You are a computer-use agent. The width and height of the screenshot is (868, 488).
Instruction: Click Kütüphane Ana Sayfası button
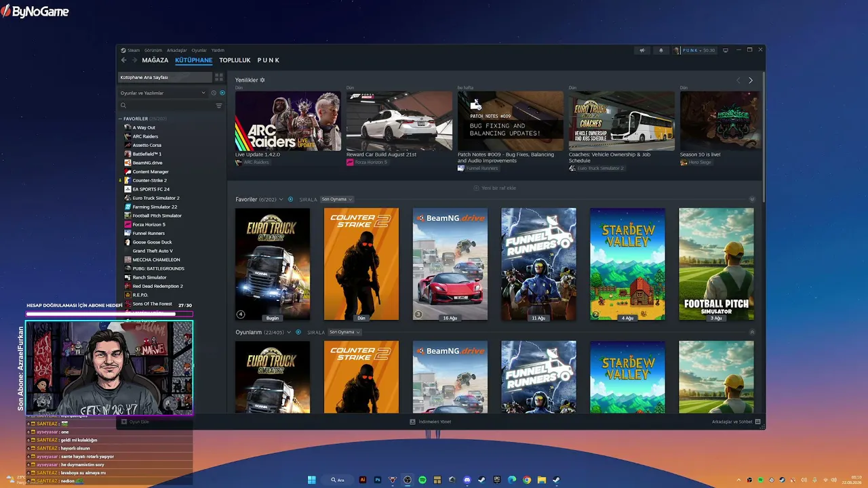point(165,77)
